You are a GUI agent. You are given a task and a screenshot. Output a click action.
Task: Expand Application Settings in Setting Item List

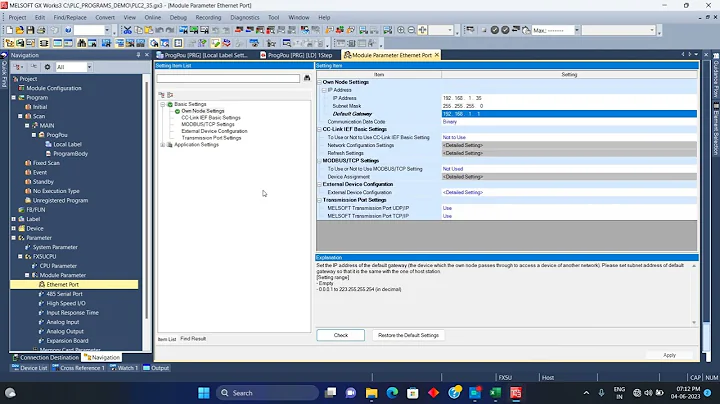point(162,145)
